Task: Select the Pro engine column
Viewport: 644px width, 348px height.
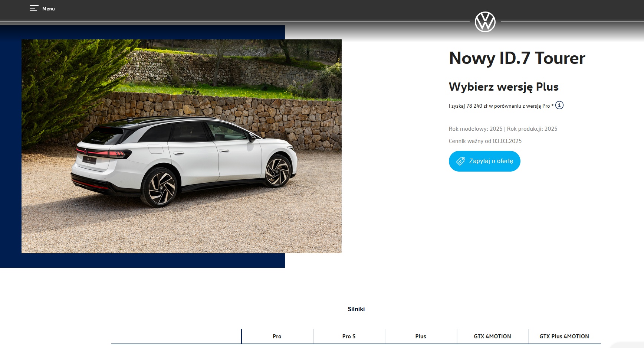Action: pyautogui.click(x=277, y=336)
